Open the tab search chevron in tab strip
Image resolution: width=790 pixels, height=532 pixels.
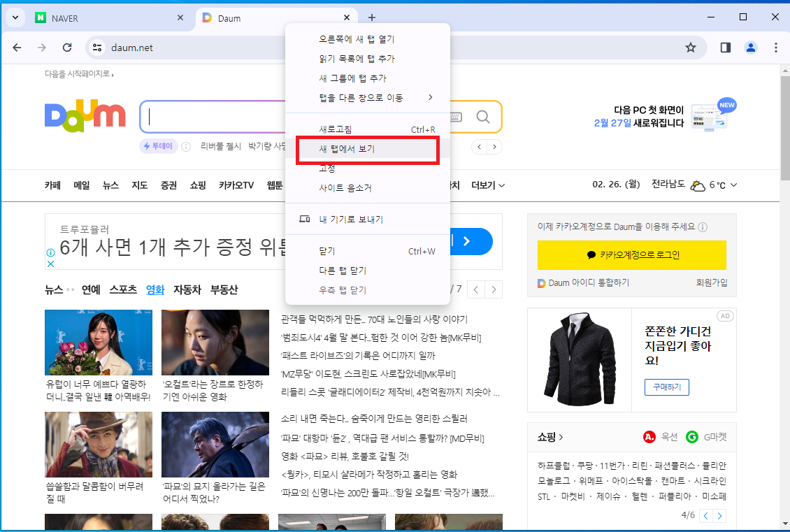[15, 17]
